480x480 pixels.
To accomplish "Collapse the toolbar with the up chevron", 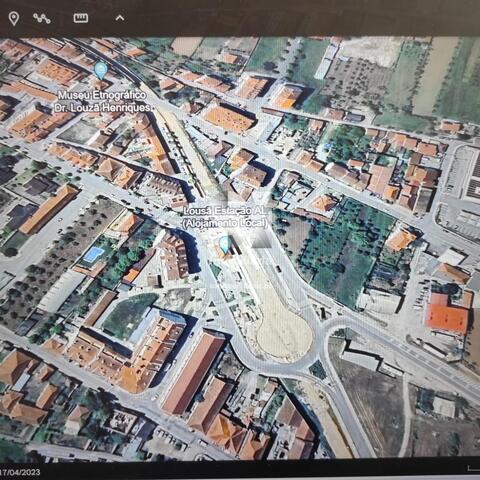I will point(120,18).
